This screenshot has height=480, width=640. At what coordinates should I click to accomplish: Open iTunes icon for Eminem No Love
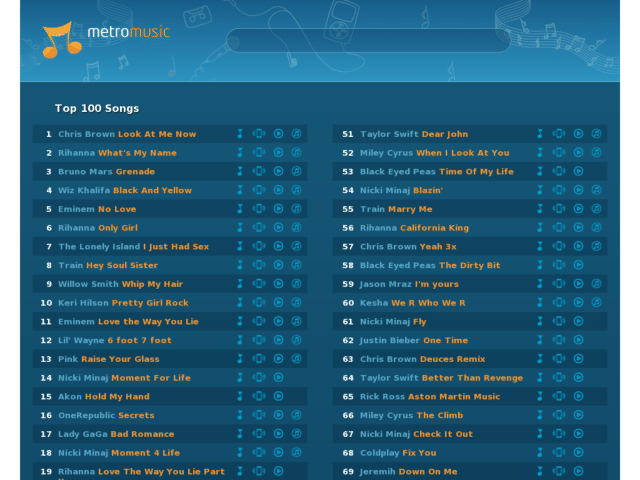(x=297, y=209)
